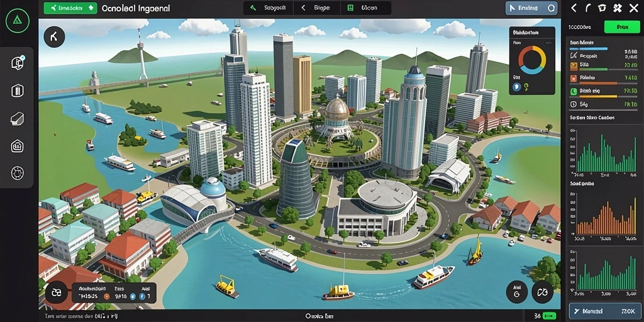Open the map marker sidebar tool
The image size is (644, 322).
(x=17, y=63)
